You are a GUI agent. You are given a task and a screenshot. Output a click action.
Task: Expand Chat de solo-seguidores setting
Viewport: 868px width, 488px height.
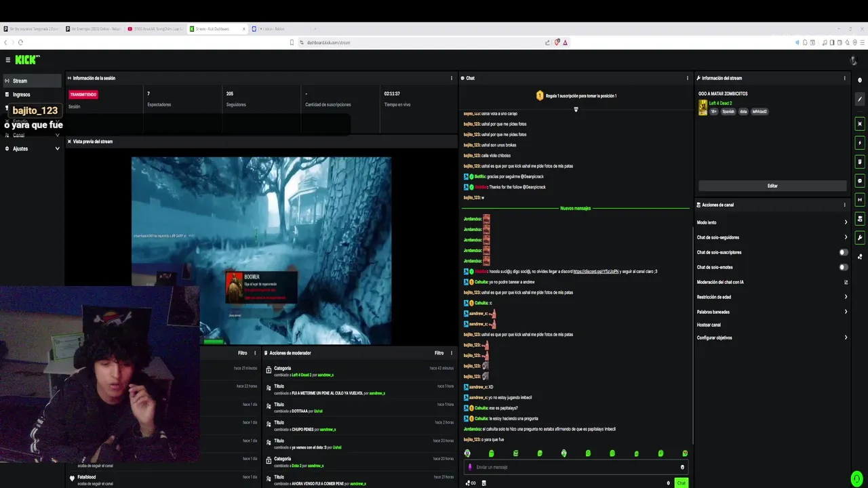[772, 237]
